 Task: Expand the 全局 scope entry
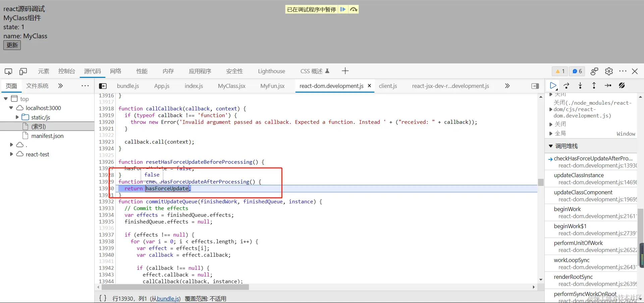(x=551, y=134)
